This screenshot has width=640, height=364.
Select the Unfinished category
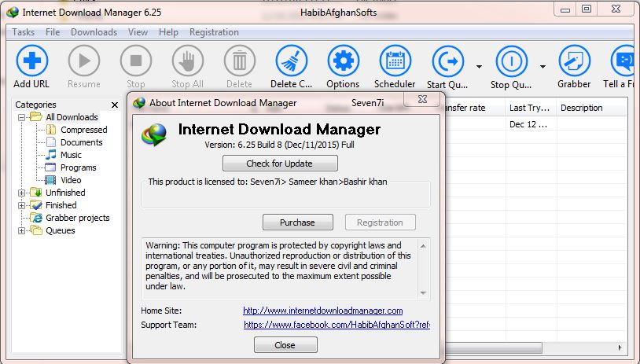click(65, 193)
